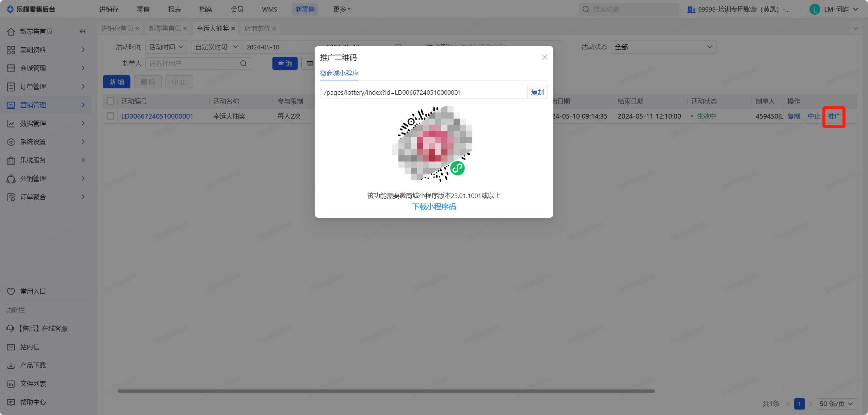Click the 数据管理 chart icon
Image resolution: width=868 pixels, height=415 pixels.
click(x=11, y=123)
